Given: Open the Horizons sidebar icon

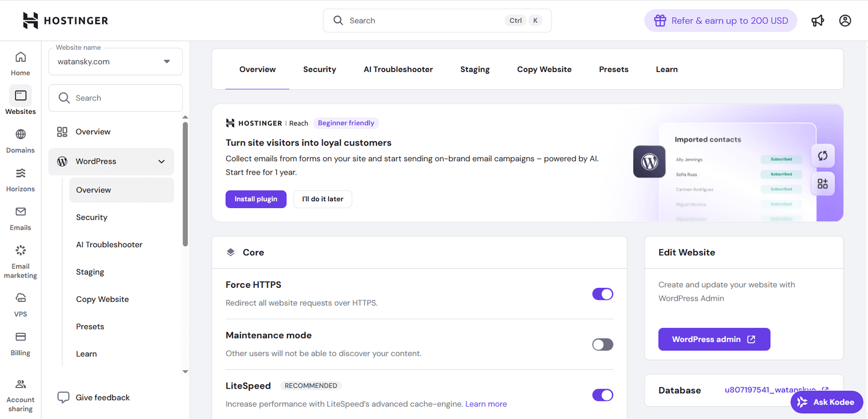Looking at the screenshot, I should click(21, 173).
